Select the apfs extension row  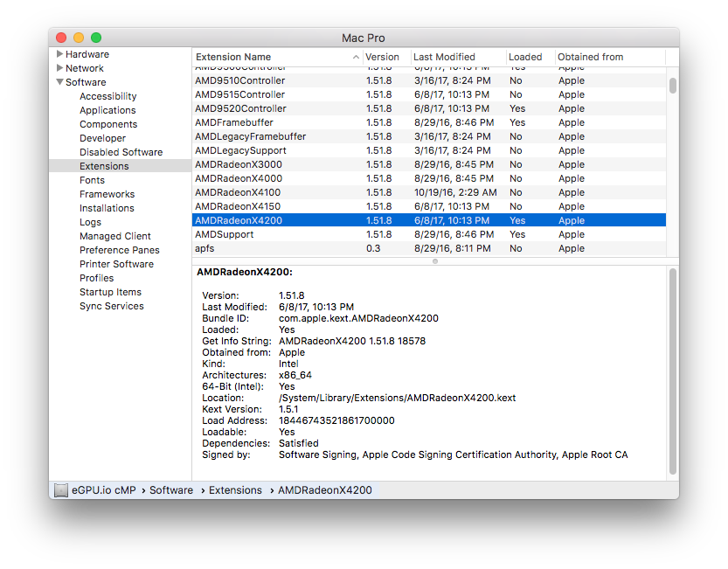tap(429, 248)
